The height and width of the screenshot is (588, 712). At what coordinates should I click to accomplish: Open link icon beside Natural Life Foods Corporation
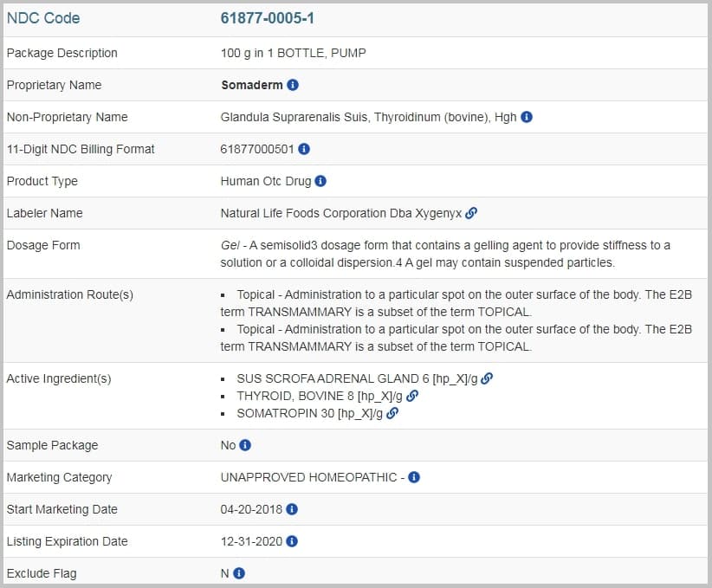click(x=471, y=213)
